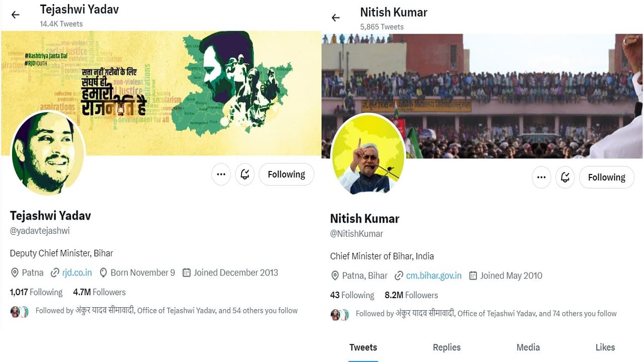Click Following button to unfollow Tejashwi Yadav

pyautogui.click(x=286, y=174)
